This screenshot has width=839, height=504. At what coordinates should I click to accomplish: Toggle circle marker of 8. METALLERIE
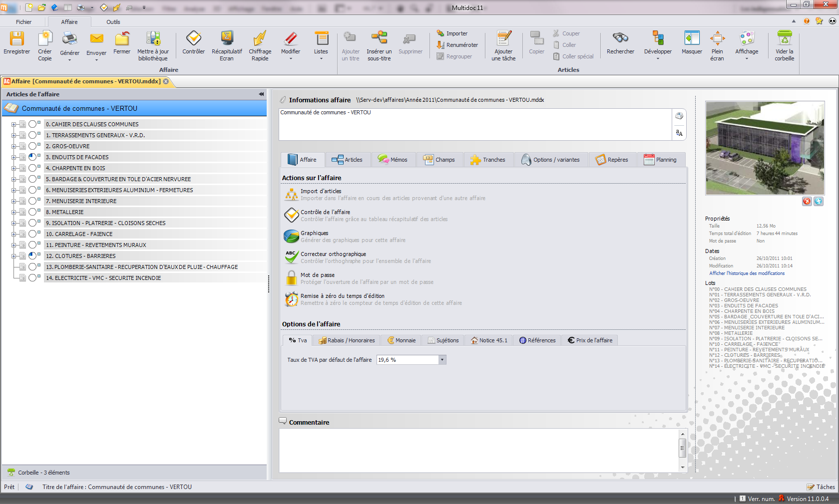(x=32, y=212)
